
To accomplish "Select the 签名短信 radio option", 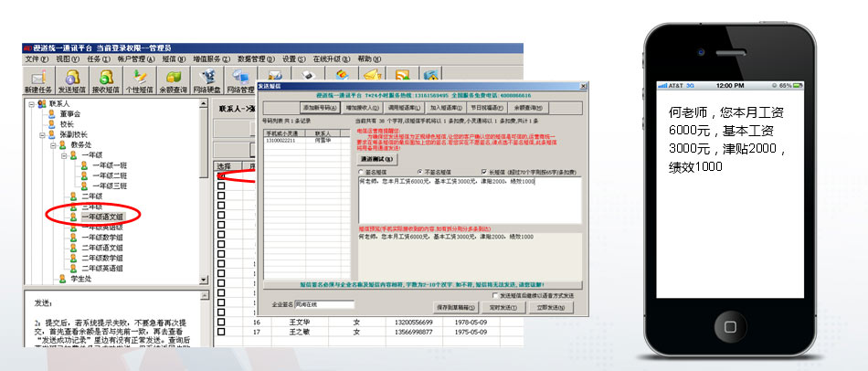I will [x=362, y=171].
